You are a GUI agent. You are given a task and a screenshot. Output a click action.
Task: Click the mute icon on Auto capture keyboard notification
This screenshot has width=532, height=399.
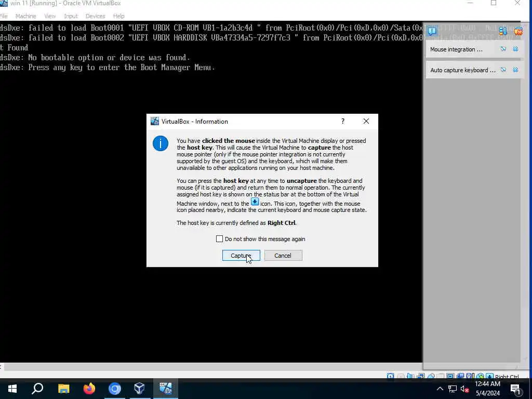(x=503, y=70)
